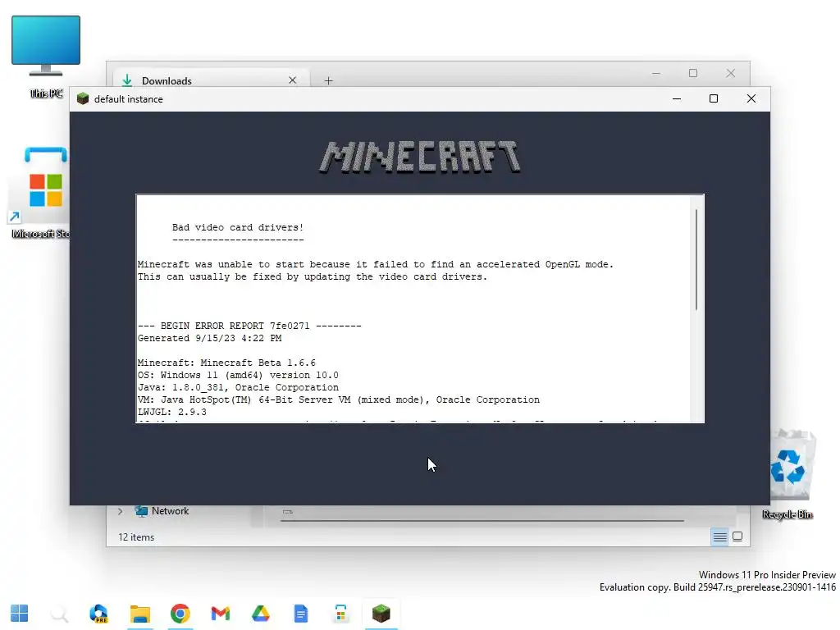Image resolution: width=840 pixels, height=630 pixels.
Task: Click "Java: 1.8.0_381, Oracle Corporation" line
Action: [x=238, y=387]
